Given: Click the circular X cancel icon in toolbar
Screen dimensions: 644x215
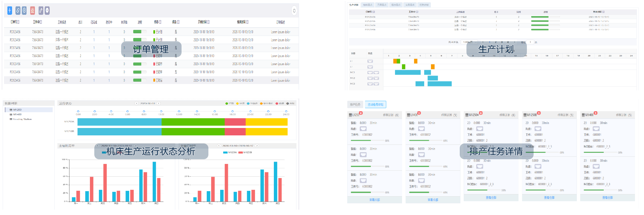Looking at the screenshot, I should (x=47, y=11).
